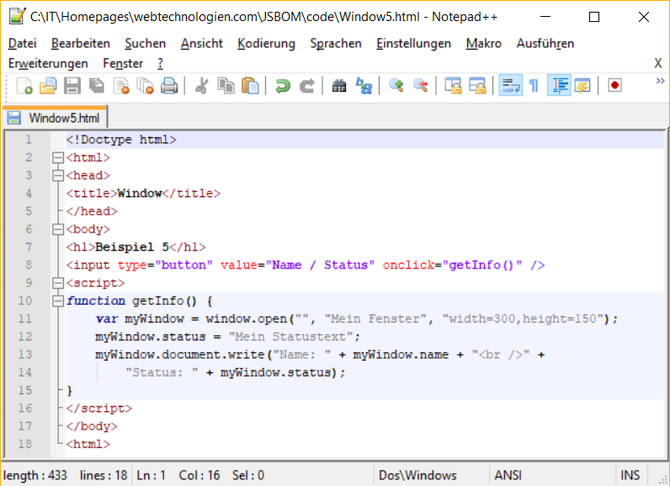Click the text Beispiel 5 in the h1 line
The width and height of the screenshot is (670, 486).
(x=132, y=247)
